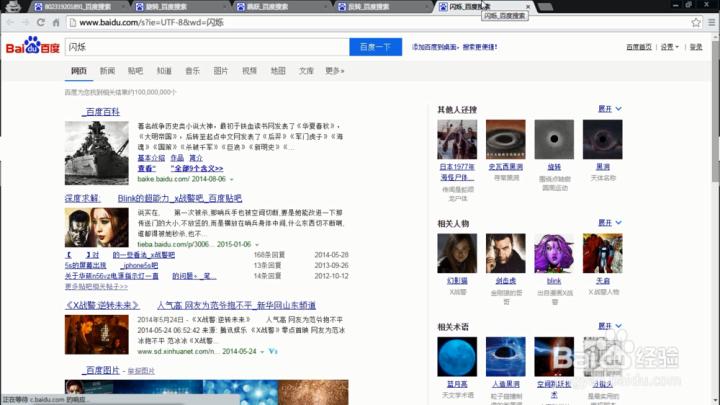Click the 举报图片 link
Viewport: 720px width, 405px height.
141,371
